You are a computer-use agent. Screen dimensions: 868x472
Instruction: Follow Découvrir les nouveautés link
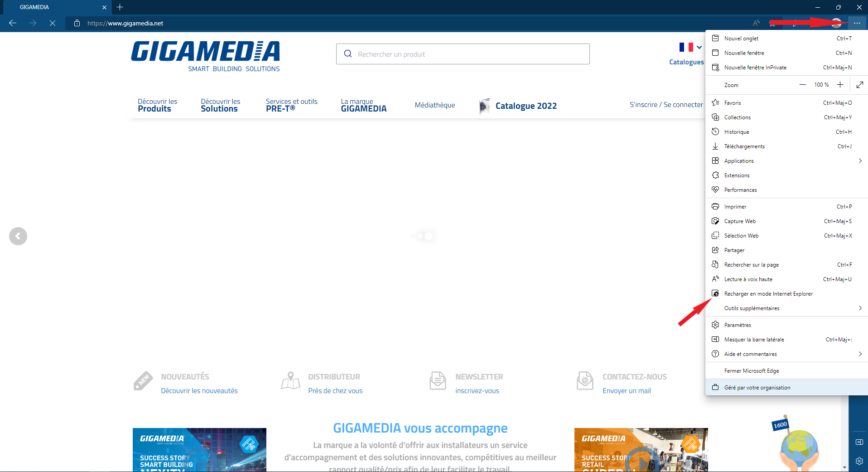pyautogui.click(x=199, y=391)
